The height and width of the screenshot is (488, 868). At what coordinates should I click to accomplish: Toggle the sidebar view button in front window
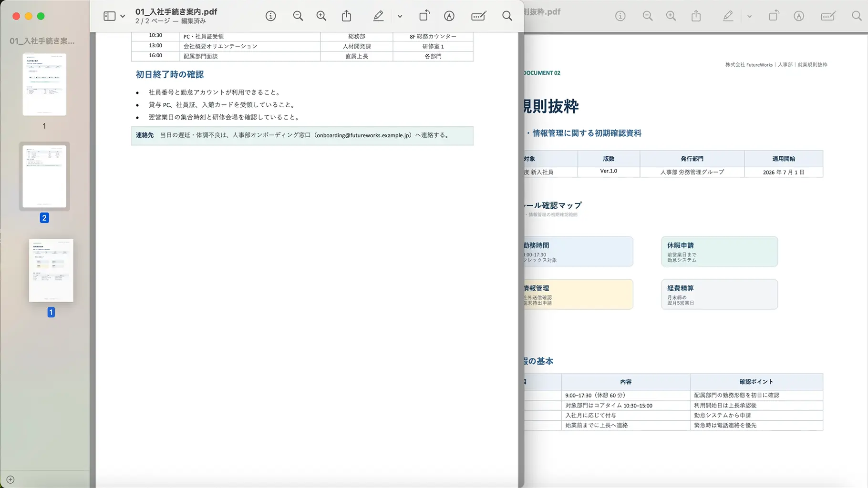109,16
